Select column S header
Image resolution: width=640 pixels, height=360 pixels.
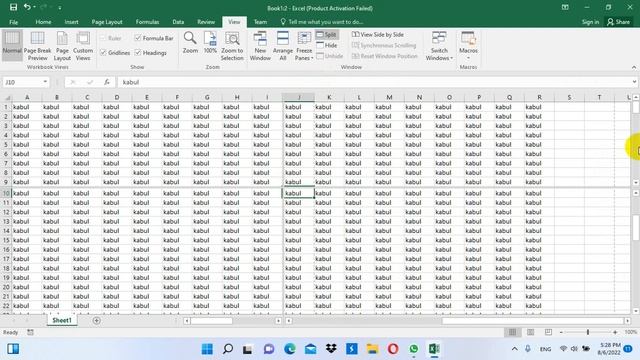(x=569, y=97)
